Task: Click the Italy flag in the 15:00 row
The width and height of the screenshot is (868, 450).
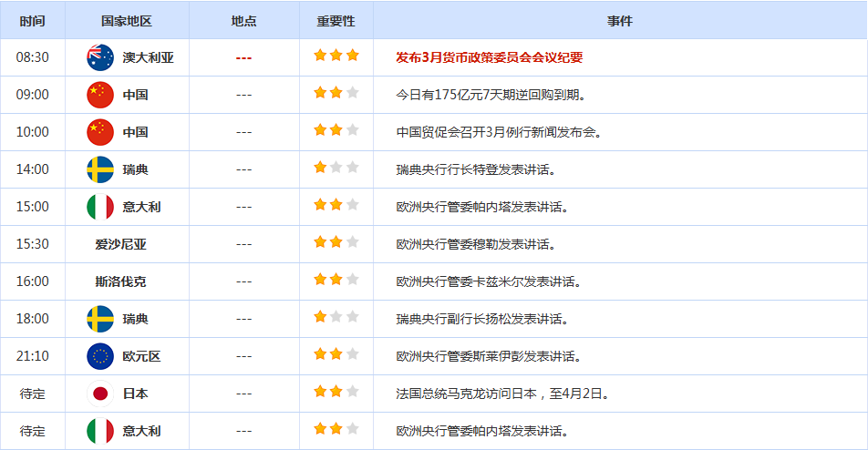Action: (x=99, y=207)
